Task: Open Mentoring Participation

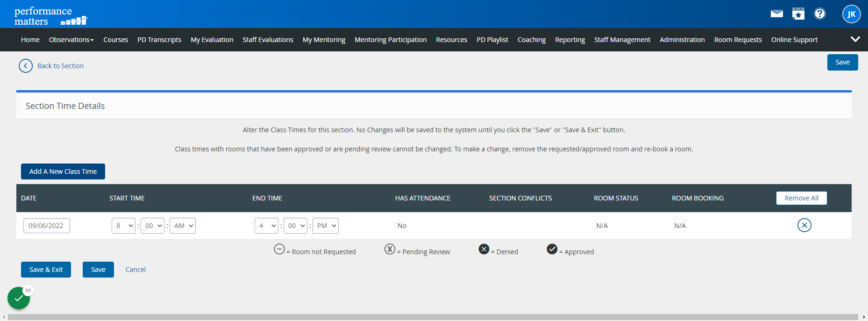Action: click(x=391, y=40)
